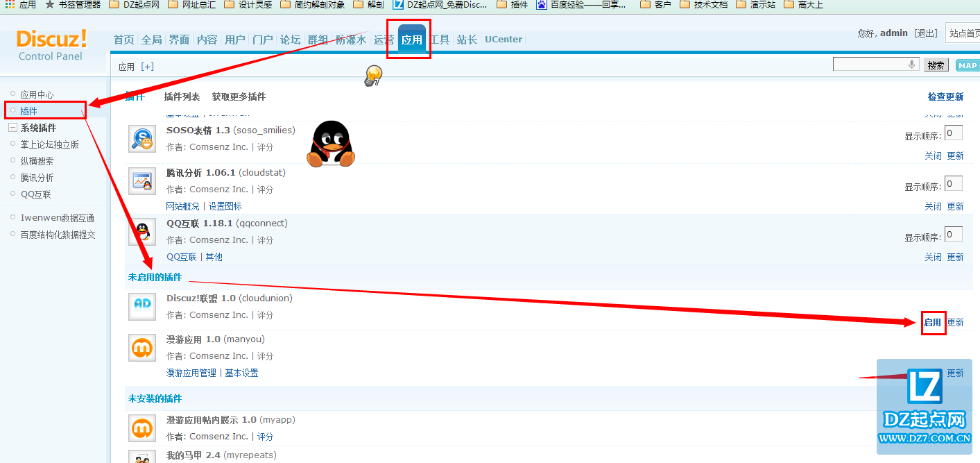Select 插件 in the sidebar
This screenshot has width=980, height=463.
(x=28, y=111)
